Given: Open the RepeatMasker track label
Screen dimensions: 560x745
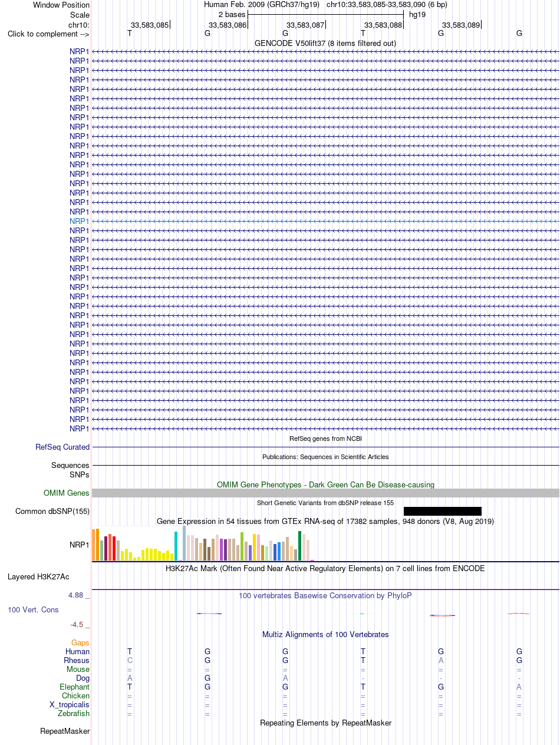Looking at the screenshot, I should (65, 731).
